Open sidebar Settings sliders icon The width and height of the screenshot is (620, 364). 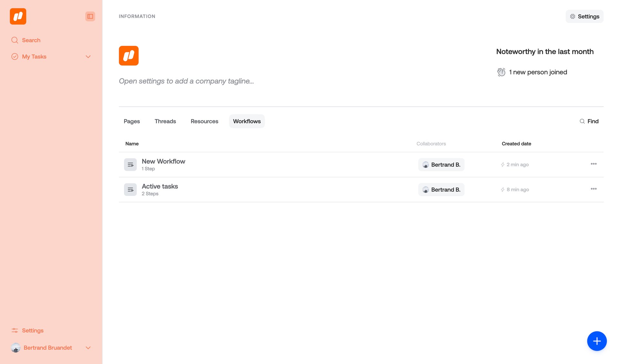[15, 330]
